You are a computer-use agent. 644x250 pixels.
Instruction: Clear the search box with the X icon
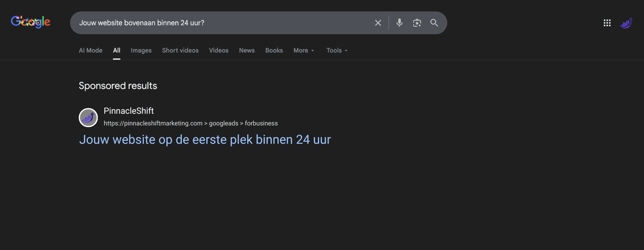[378, 23]
